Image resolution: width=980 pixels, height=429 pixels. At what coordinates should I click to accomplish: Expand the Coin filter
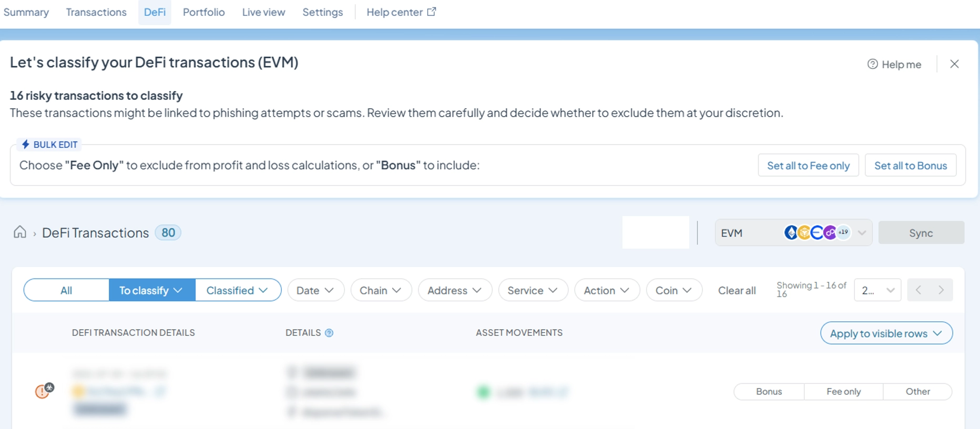tap(673, 290)
